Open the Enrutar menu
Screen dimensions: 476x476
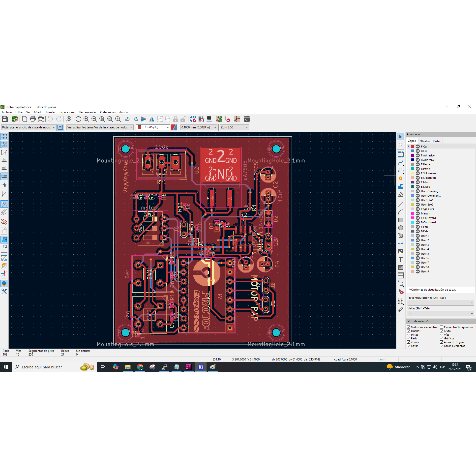pyautogui.click(x=51, y=112)
